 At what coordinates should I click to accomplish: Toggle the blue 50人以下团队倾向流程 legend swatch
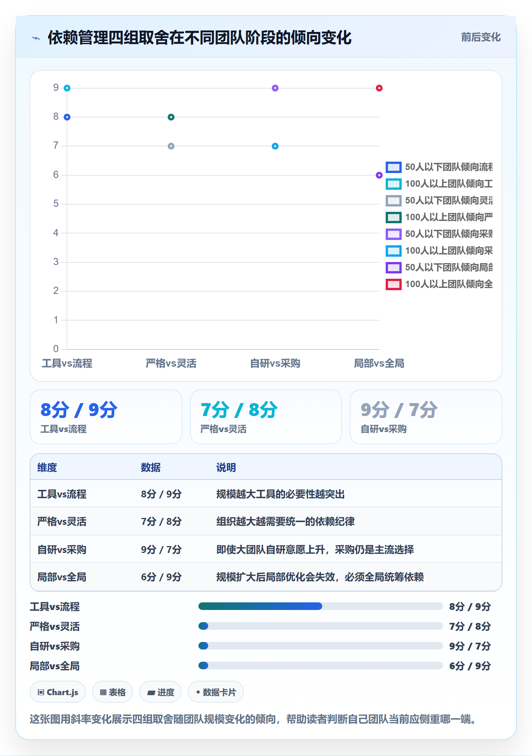tap(393, 167)
